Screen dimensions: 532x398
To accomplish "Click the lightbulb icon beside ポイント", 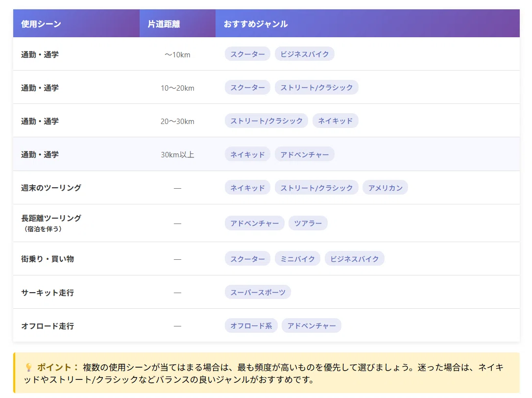I will click(29, 367).
